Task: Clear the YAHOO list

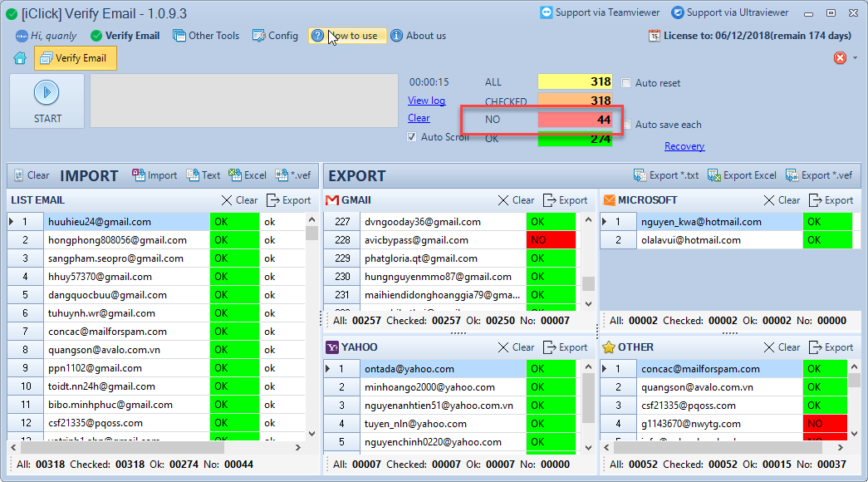Action: (516, 347)
